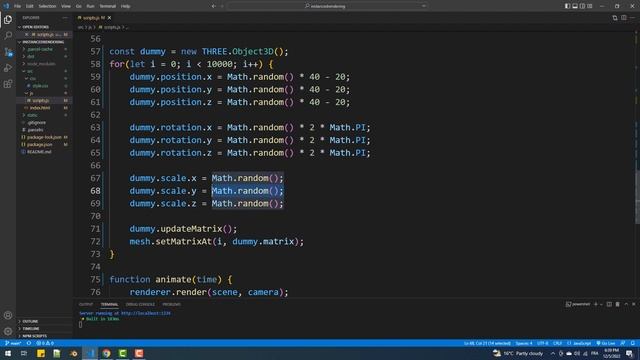Open the Source Control view
Screen dimensions: 640x360
pos(8,52)
